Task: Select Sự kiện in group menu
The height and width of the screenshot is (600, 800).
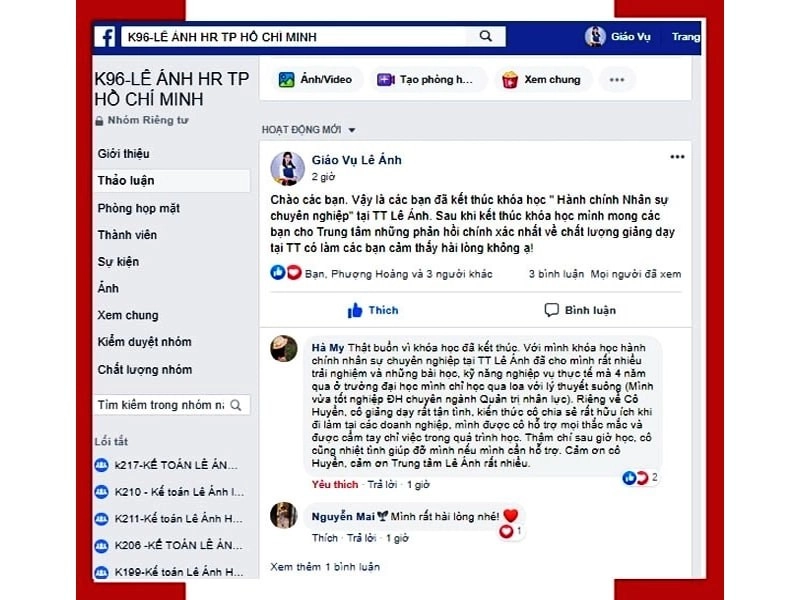Action: (x=118, y=262)
